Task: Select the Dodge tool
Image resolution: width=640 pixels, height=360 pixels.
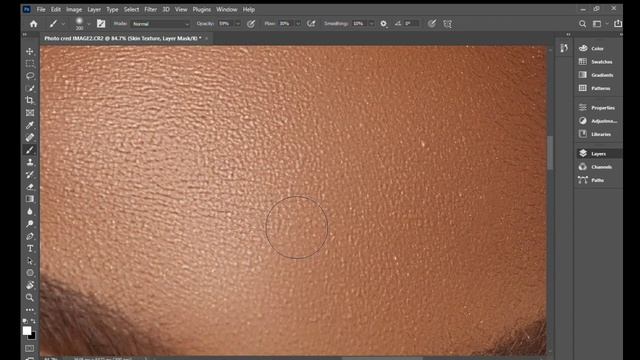Action: click(30, 224)
